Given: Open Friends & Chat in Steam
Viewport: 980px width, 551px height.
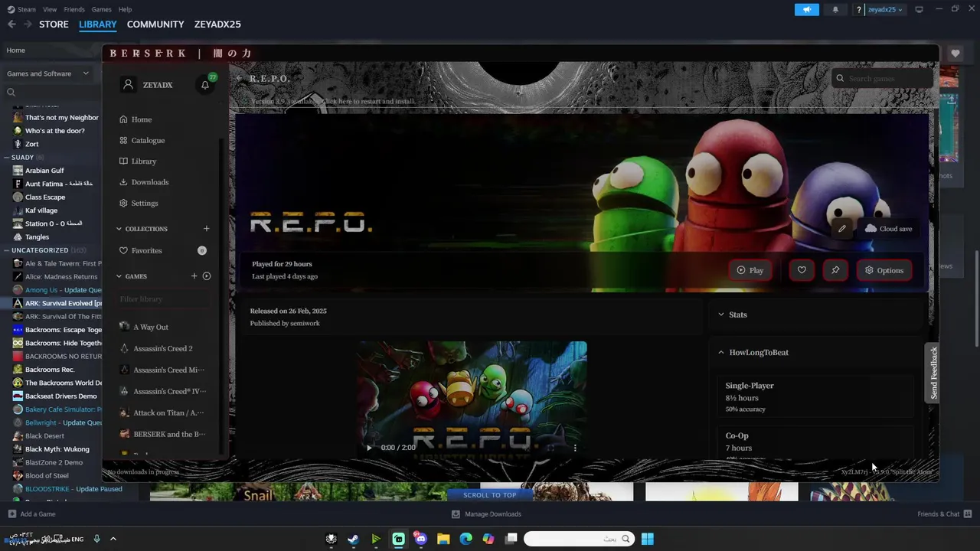Looking at the screenshot, I should click(944, 514).
